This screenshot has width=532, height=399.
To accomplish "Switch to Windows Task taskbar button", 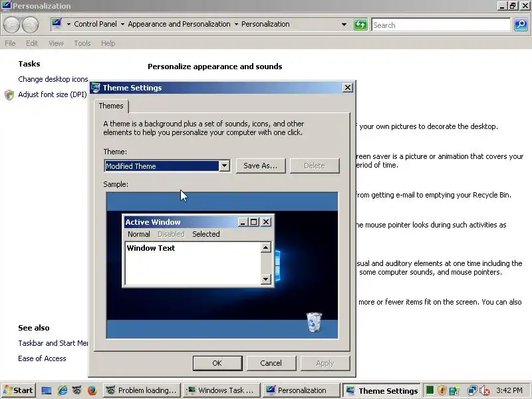I will point(221,390).
